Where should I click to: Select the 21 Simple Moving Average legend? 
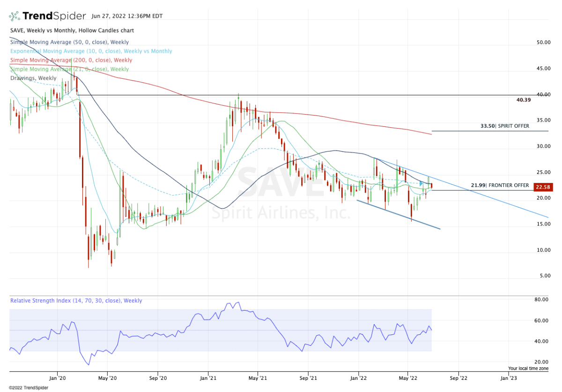coord(69,69)
